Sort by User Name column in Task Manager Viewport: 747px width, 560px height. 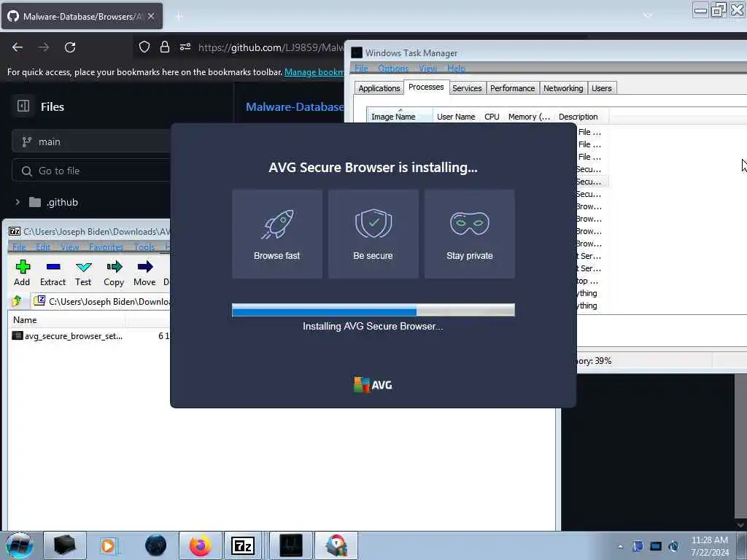tap(456, 117)
